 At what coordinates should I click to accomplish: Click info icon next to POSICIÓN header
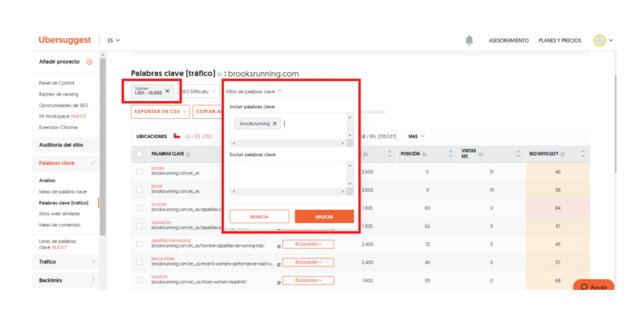(423, 154)
